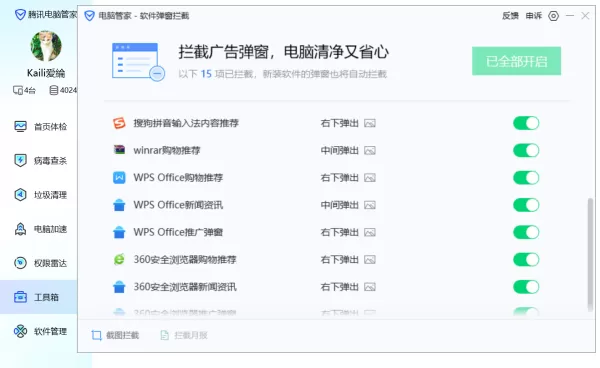Click the 拦截广告弹窗 header title
The image size is (600, 368).
[284, 52]
